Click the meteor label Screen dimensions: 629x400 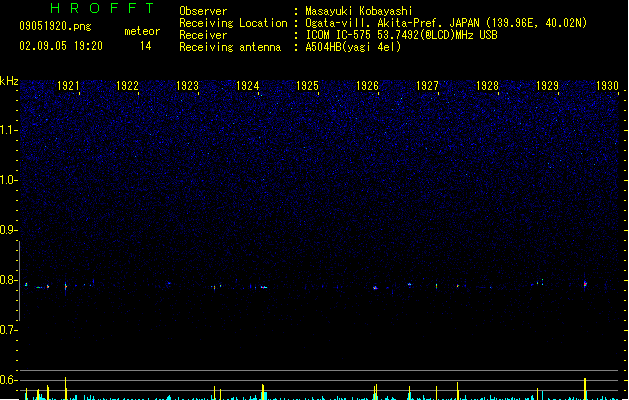click(x=142, y=31)
